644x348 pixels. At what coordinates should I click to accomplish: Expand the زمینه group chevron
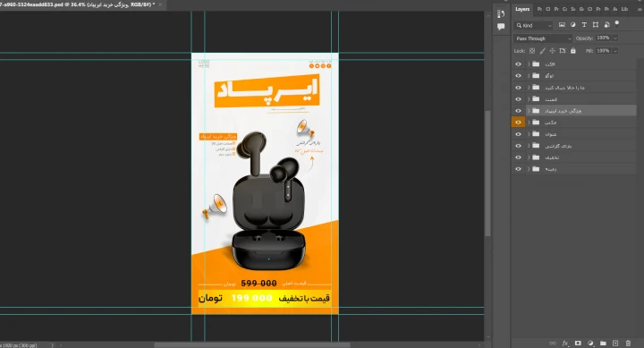tap(529, 169)
